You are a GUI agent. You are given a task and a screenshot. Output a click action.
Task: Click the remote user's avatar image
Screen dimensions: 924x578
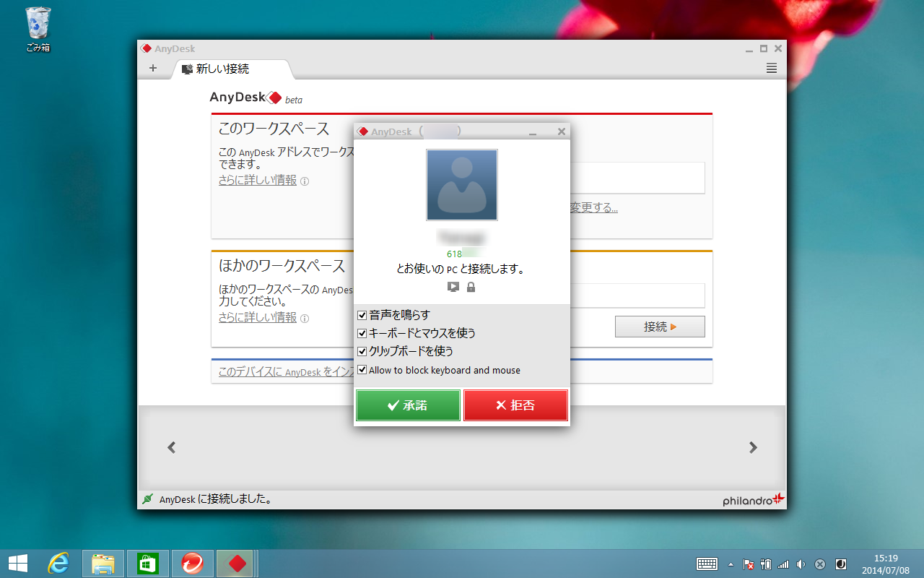461,184
